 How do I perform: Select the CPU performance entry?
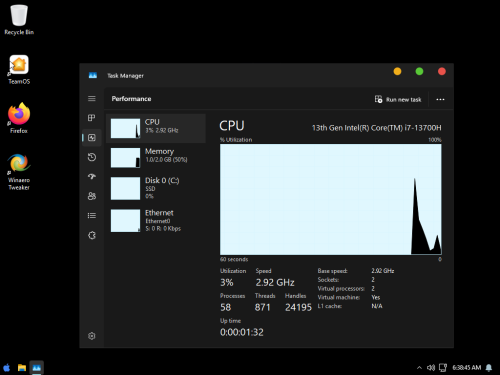(x=156, y=128)
